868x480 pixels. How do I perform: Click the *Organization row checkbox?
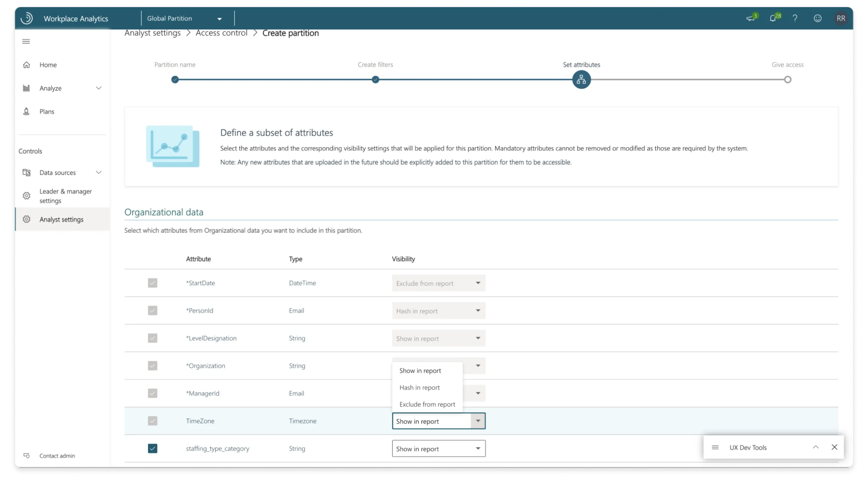coord(153,366)
